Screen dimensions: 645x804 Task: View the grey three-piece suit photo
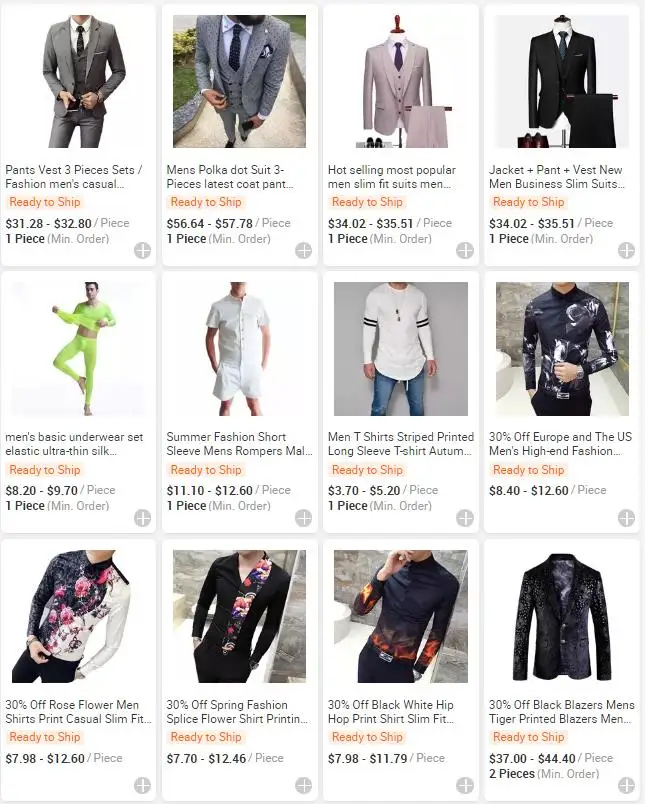tap(78, 82)
